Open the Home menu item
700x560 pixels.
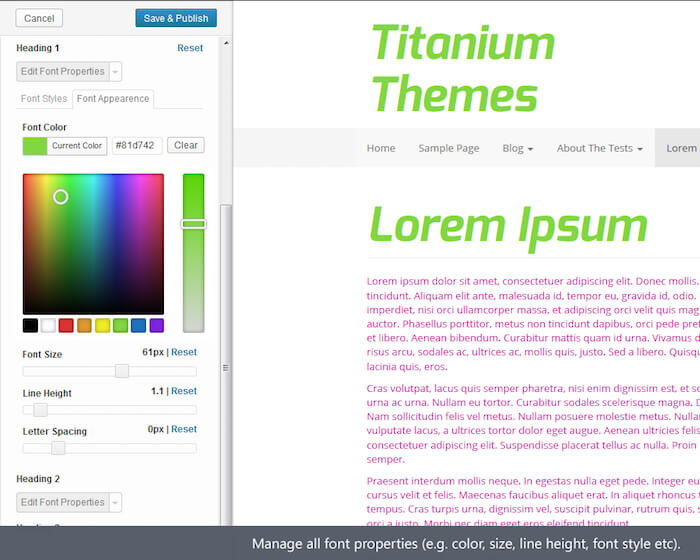click(381, 148)
